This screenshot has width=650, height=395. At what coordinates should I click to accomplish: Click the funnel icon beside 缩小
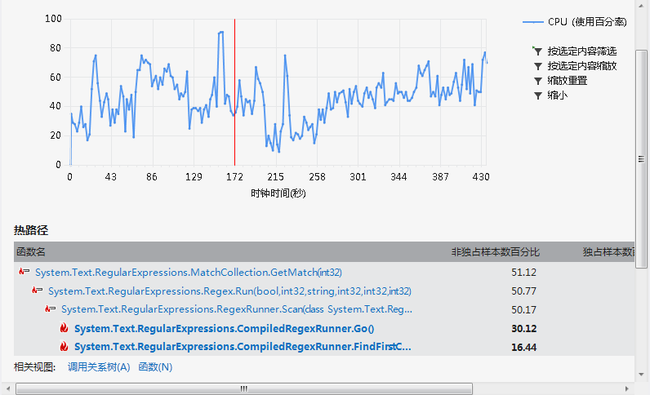click(x=538, y=96)
